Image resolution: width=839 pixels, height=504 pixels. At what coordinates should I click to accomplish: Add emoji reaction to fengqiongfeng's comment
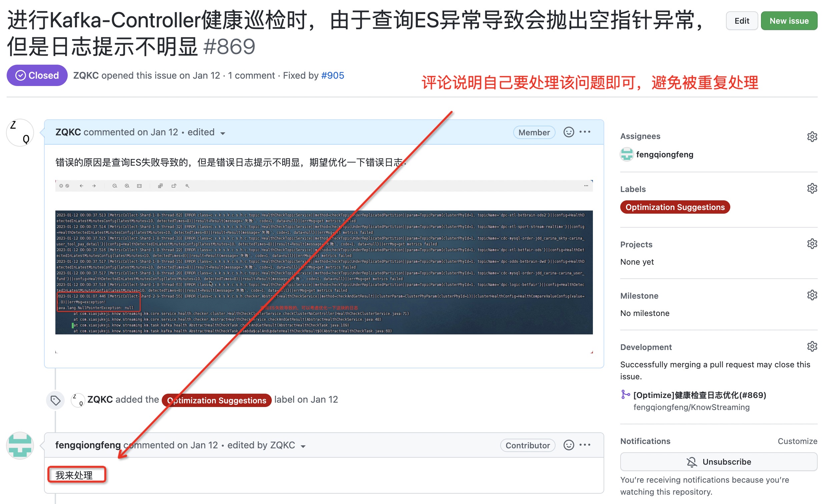[568, 445]
